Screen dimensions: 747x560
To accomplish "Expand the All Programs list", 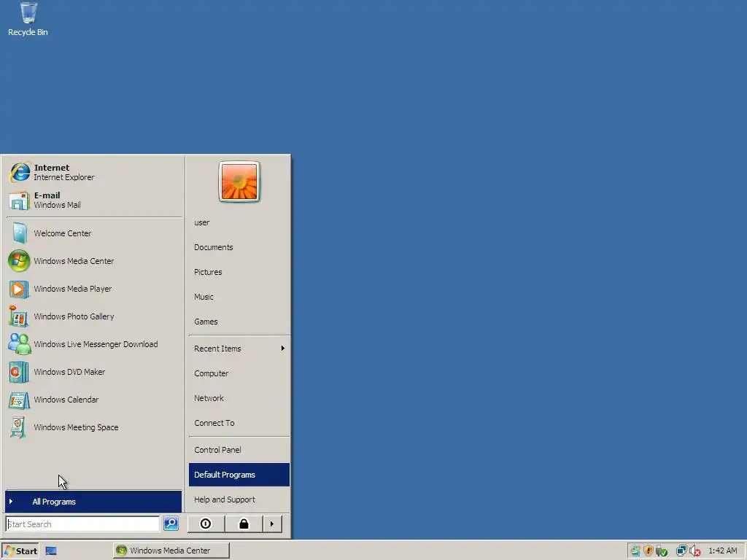I will 93,502.
